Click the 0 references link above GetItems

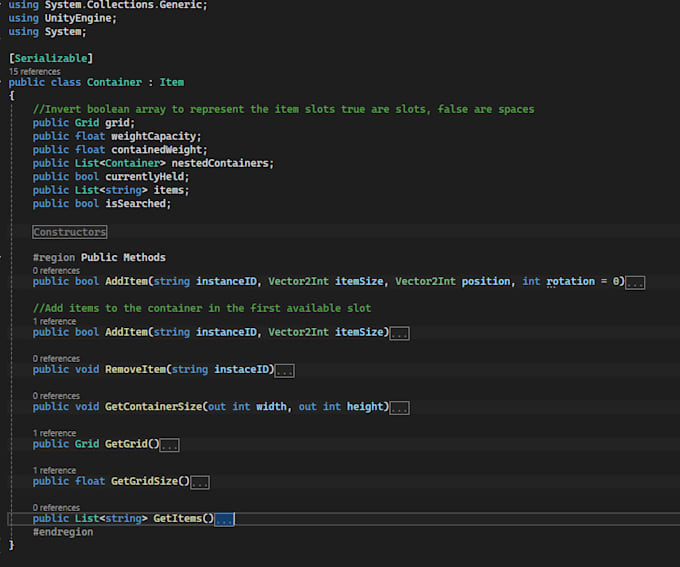[56, 508]
